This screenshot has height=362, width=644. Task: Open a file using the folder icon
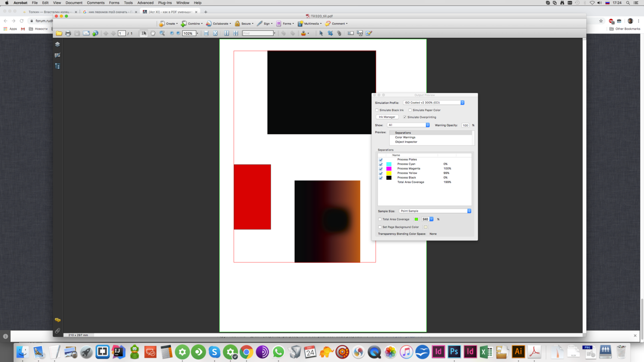coord(59,33)
